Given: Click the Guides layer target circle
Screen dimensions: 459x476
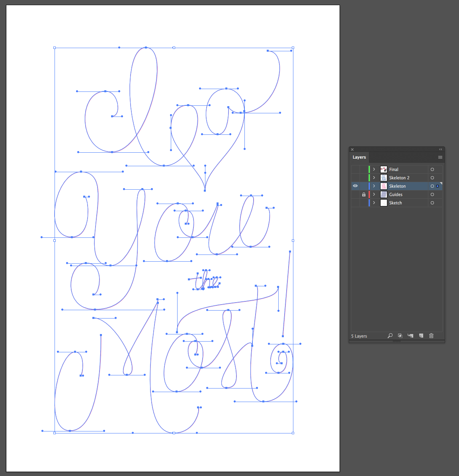Looking at the screenshot, I should tap(432, 194).
